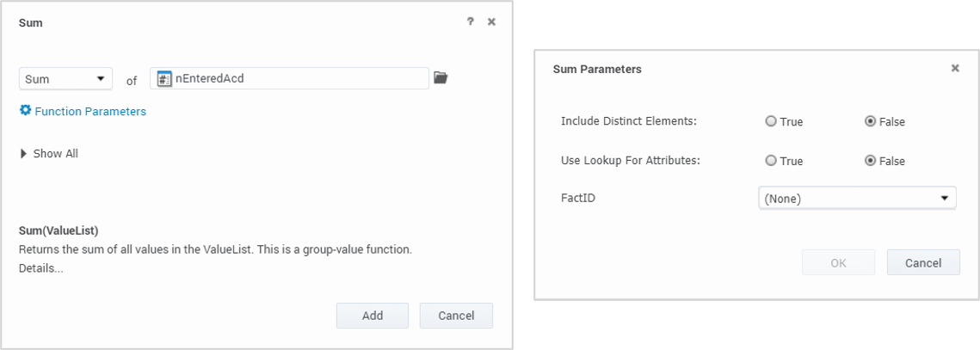Browse for object with folder icon

[x=441, y=78]
